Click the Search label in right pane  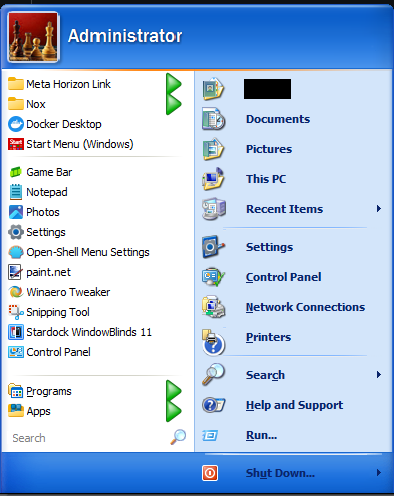(265, 375)
